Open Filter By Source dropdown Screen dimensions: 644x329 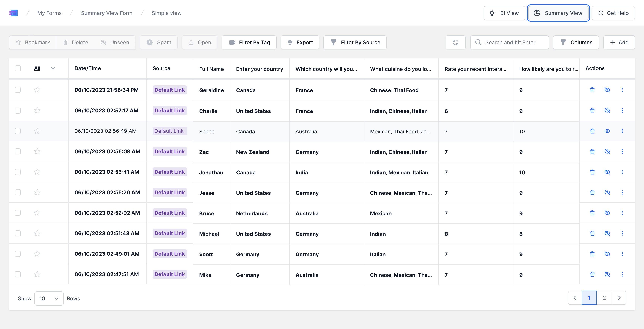coord(355,42)
